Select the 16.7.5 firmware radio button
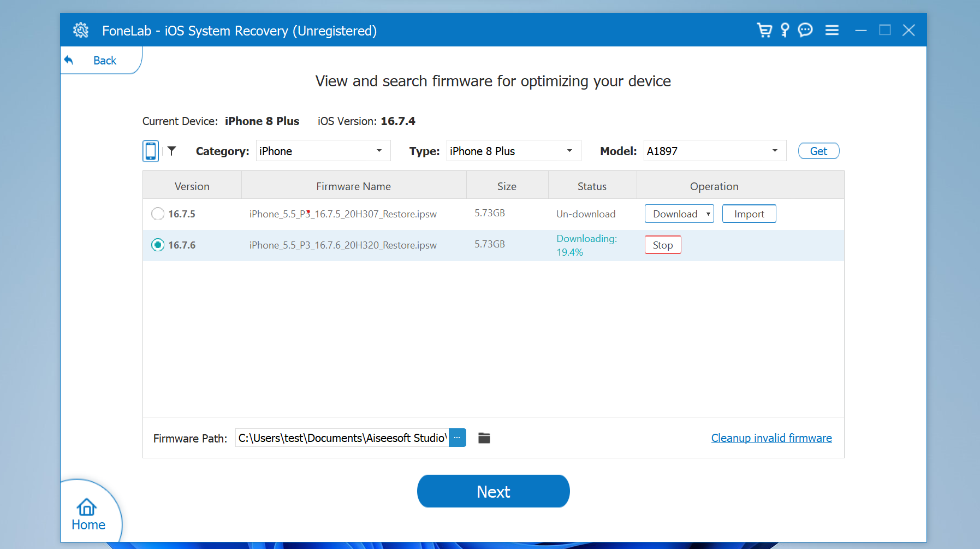Image resolution: width=980 pixels, height=549 pixels. click(x=158, y=214)
